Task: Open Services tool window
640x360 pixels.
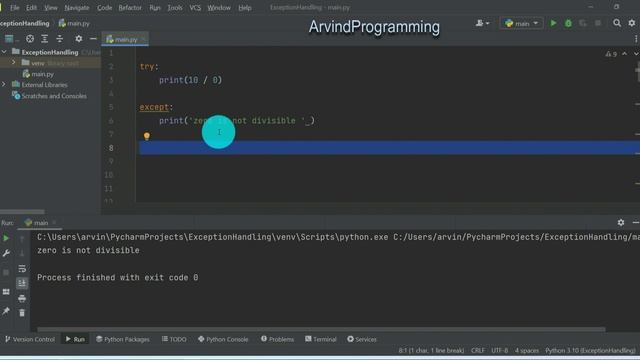Action: (362, 339)
